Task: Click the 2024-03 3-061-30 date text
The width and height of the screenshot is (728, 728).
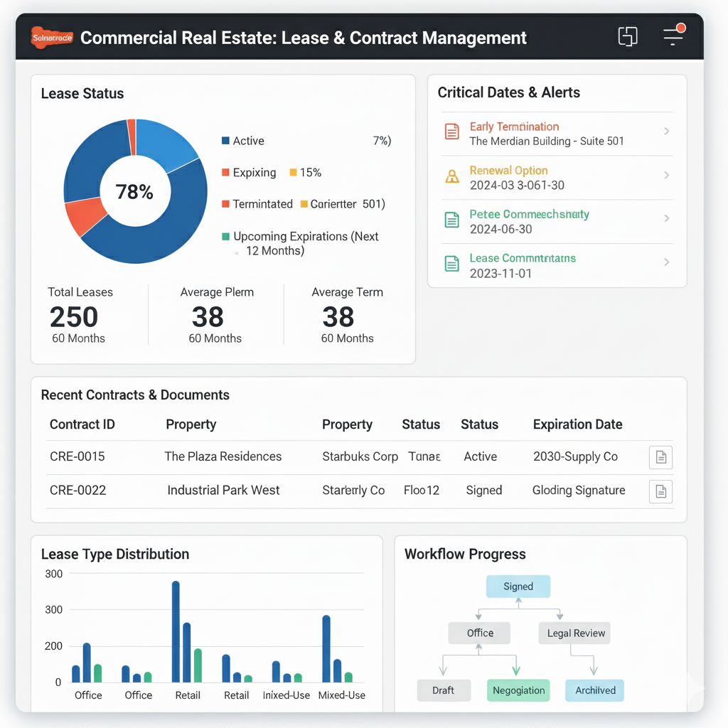Action: pos(517,186)
